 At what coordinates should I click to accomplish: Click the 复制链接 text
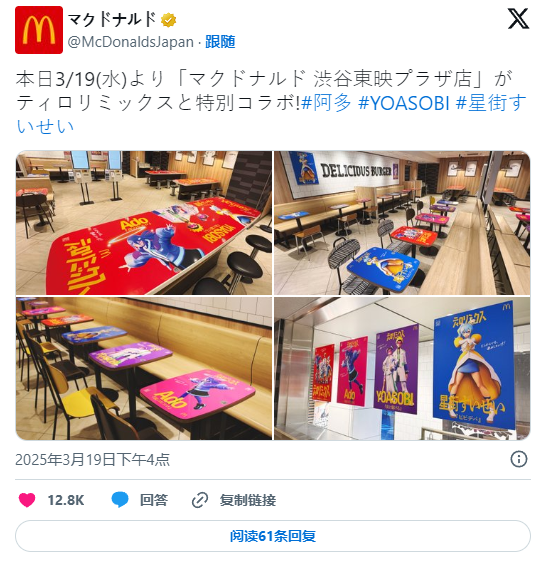[x=248, y=500]
